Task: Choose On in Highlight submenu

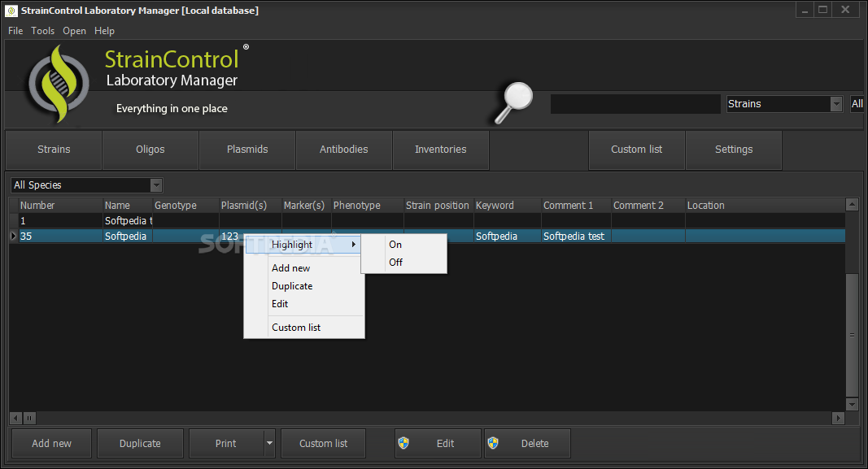Action: [403, 245]
